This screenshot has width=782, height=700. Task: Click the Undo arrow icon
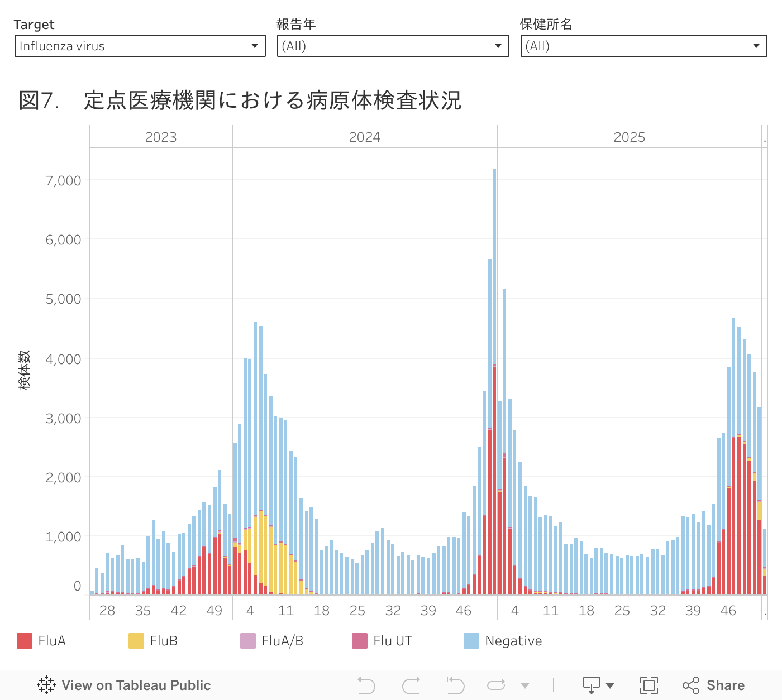366,685
